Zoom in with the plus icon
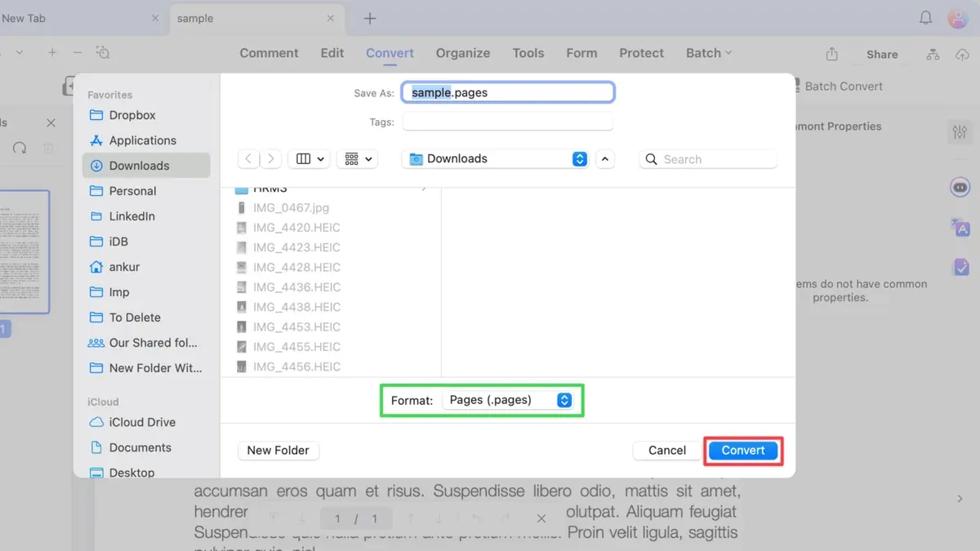The image size is (980, 551). pyautogui.click(x=52, y=53)
